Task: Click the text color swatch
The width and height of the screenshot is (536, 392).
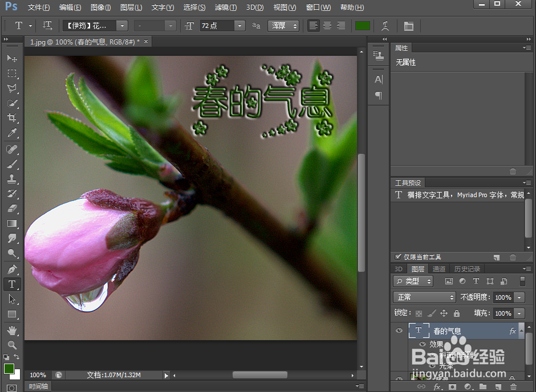Action: (x=363, y=26)
